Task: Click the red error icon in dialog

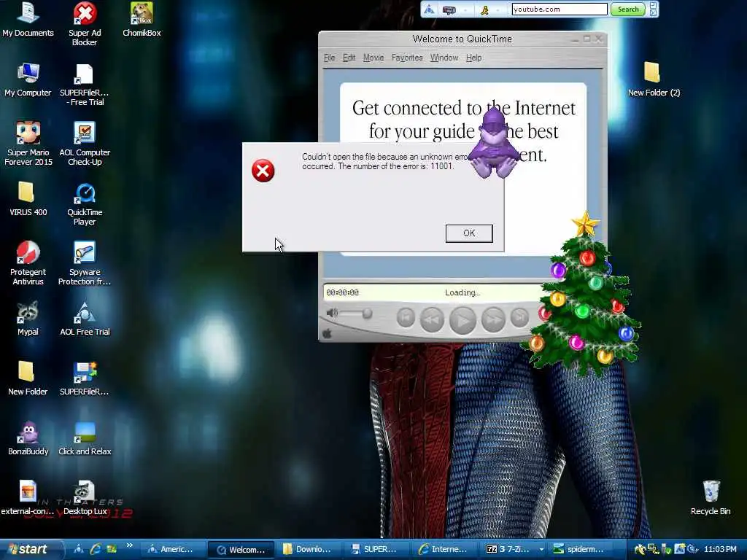Action: 263,171
